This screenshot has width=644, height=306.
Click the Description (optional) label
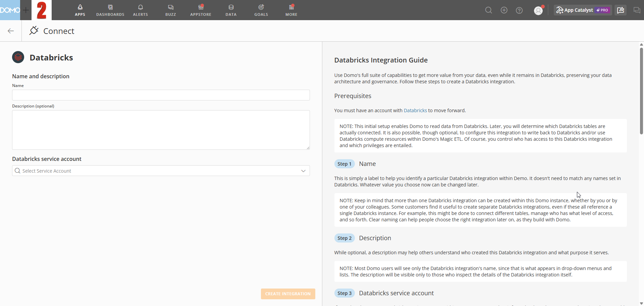[33, 106]
